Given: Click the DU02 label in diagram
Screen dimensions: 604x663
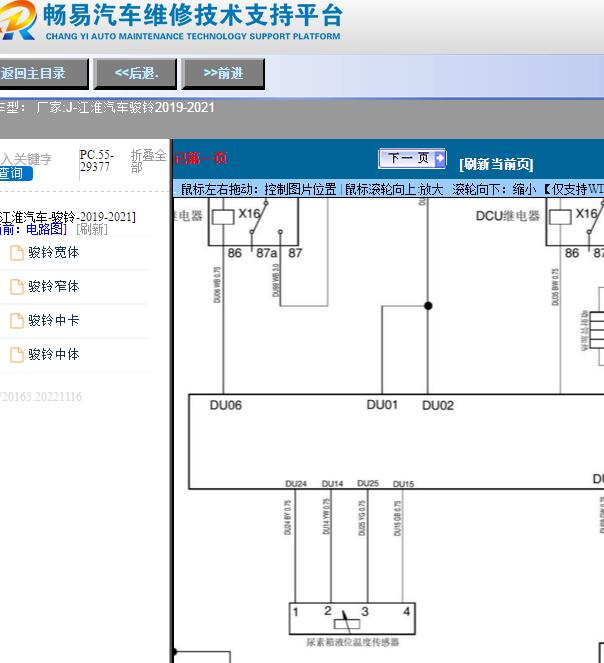Looking at the screenshot, I should coord(438,405).
